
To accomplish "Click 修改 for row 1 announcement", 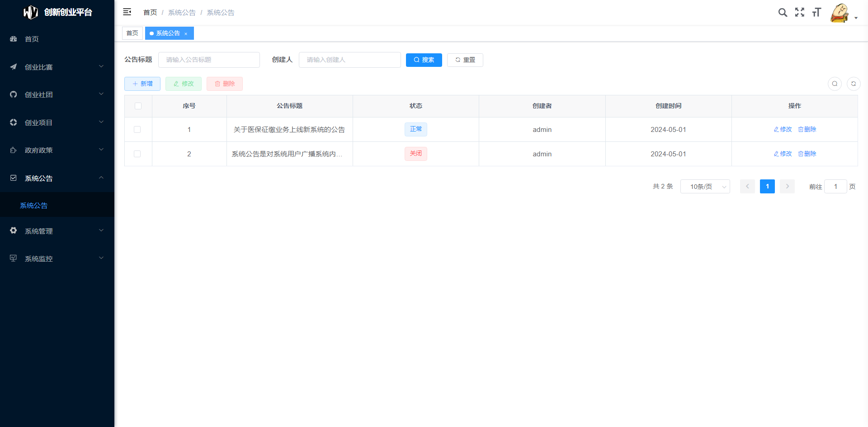I will (x=783, y=130).
